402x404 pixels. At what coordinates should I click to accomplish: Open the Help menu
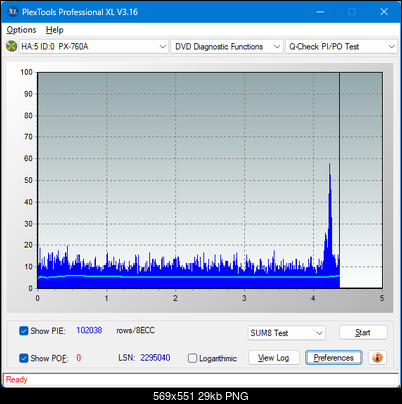click(55, 30)
